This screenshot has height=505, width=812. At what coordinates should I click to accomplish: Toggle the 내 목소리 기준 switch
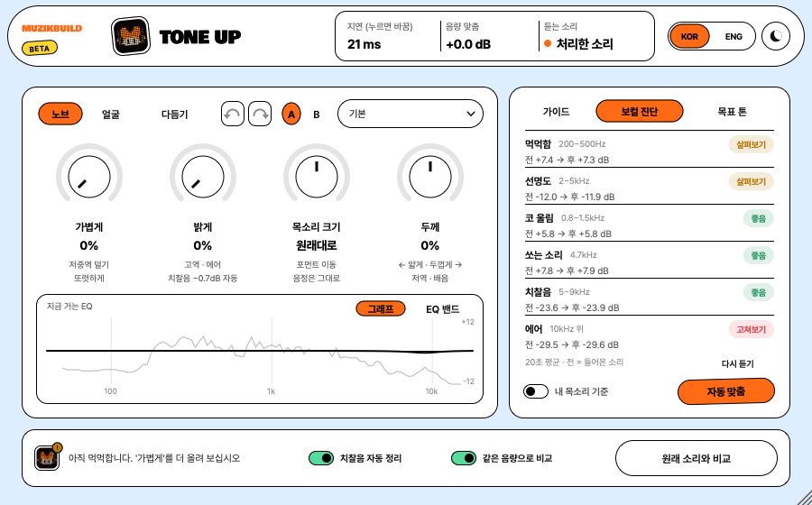(535, 391)
